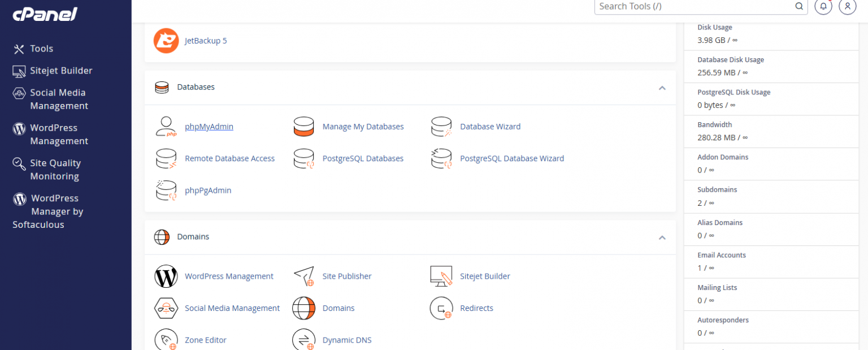Open Manage My Databases

coord(363,126)
